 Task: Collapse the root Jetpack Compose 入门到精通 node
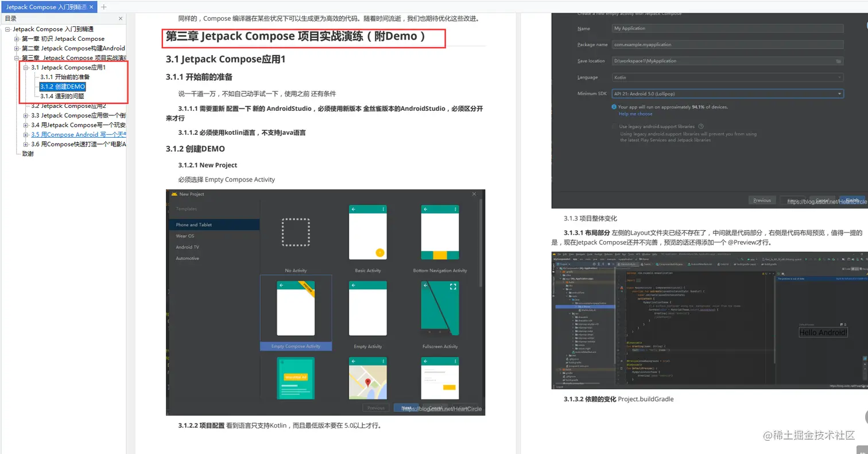7,29
